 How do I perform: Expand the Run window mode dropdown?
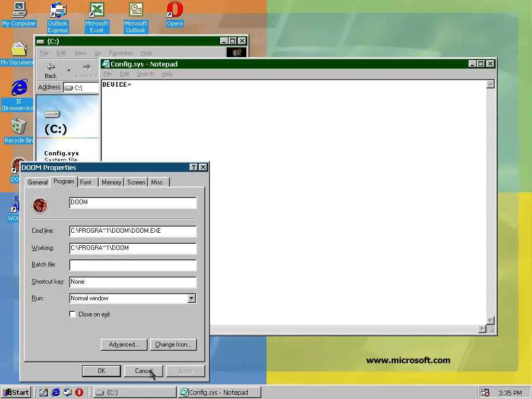coord(191,298)
